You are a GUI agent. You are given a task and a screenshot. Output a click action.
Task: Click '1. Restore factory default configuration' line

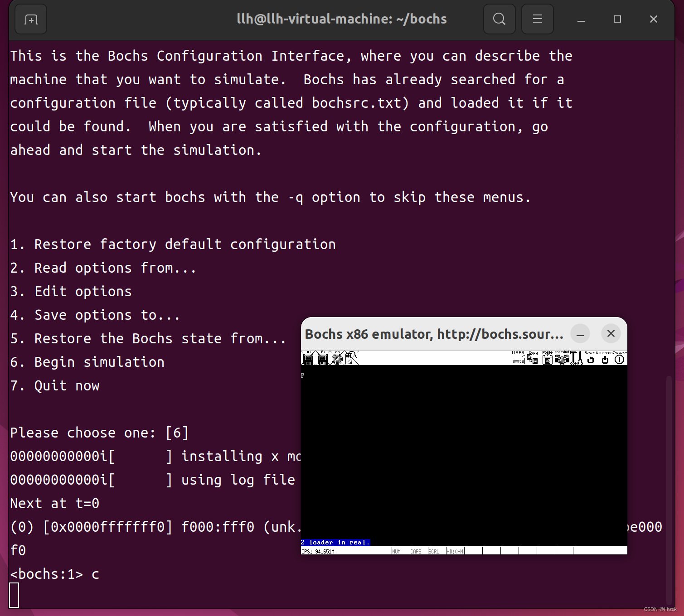pos(173,244)
